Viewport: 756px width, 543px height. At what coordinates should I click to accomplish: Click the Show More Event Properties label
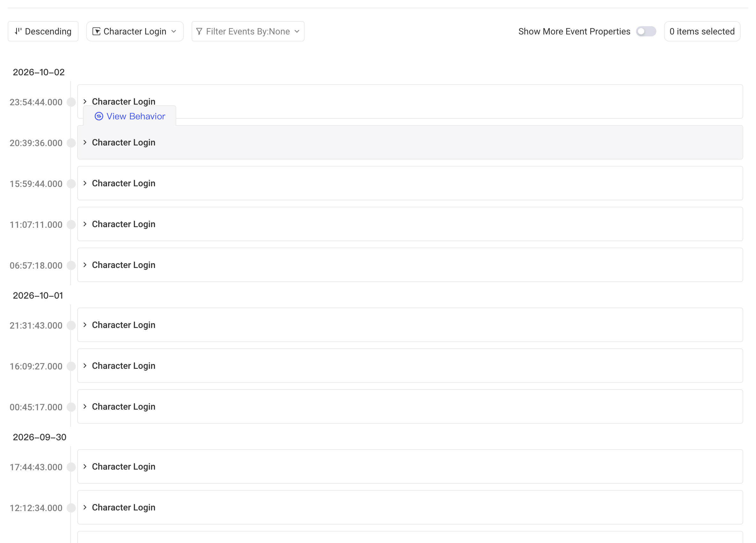574,31
